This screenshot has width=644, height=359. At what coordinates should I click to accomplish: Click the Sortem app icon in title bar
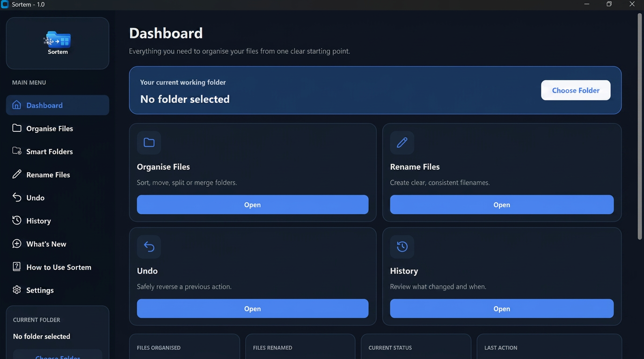(x=5, y=5)
